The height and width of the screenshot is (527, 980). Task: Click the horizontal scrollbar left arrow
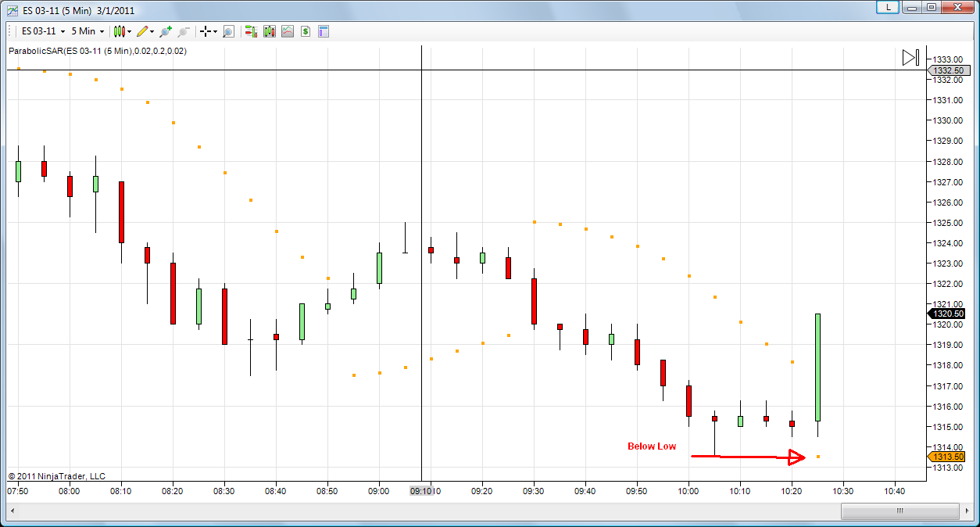point(13,511)
